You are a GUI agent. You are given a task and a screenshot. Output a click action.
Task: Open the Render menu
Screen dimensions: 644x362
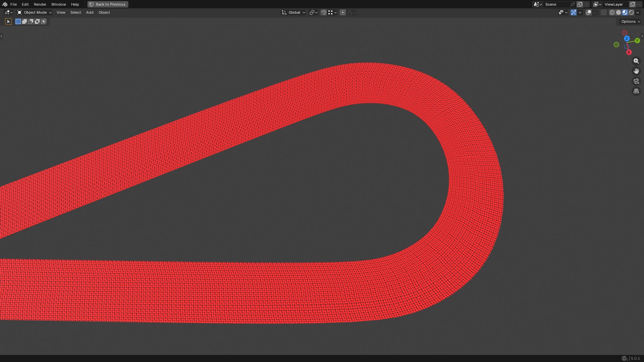click(40, 4)
